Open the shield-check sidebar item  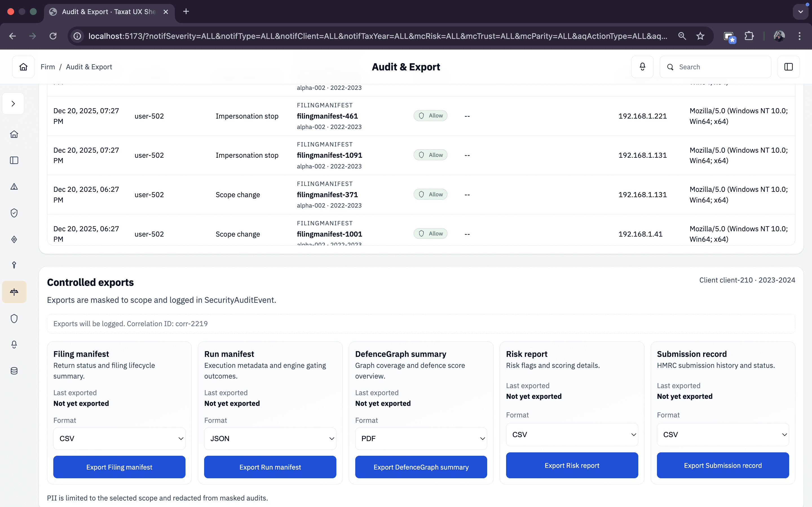click(14, 213)
